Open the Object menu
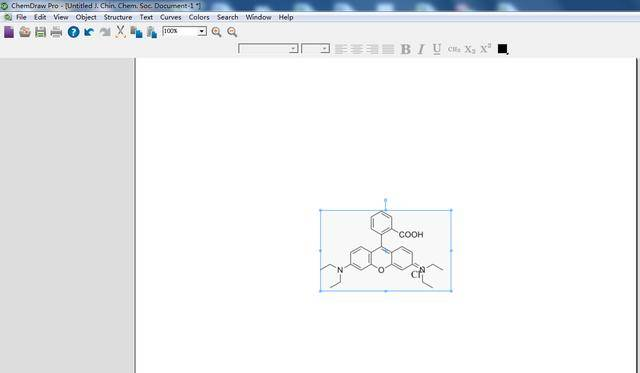 point(86,17)
